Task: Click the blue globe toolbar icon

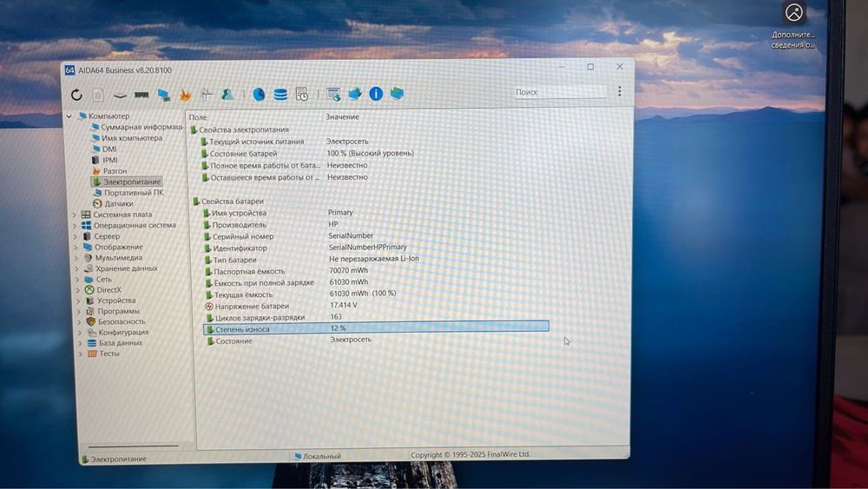Action: tap(259, 94)
